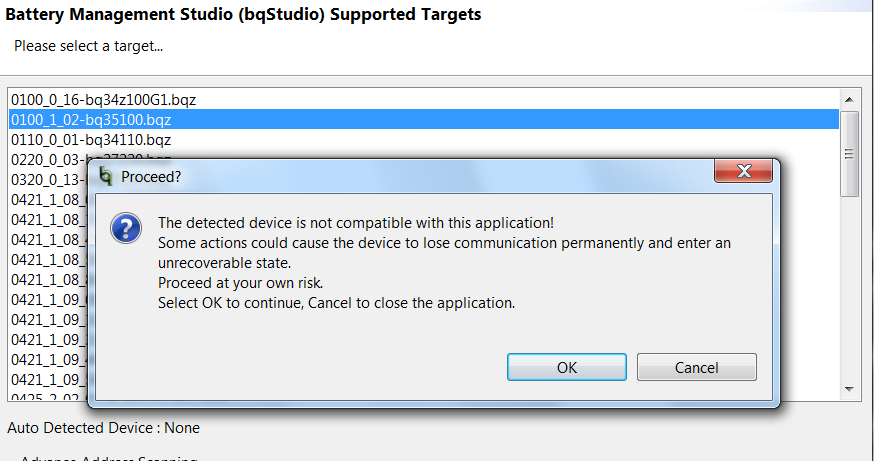This screenshot has width=874, height=461.
Task: Click the target list scroll down arrow
Action: [x=849, y=388]
